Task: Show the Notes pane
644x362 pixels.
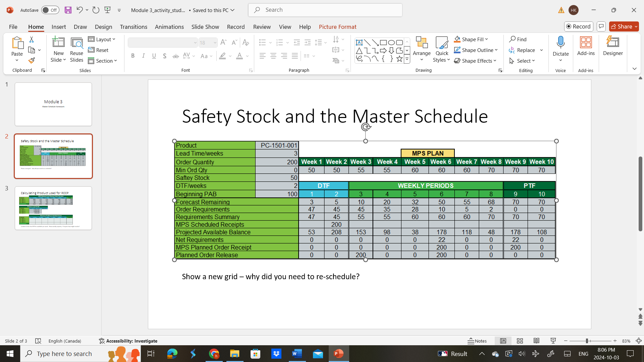Action: tap(477, 341)
